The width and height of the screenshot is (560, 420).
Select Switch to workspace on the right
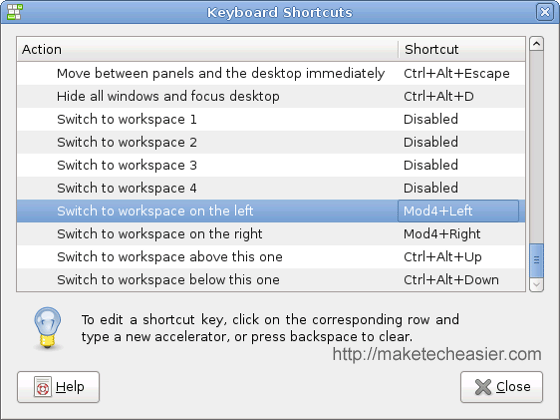(271, 234)
